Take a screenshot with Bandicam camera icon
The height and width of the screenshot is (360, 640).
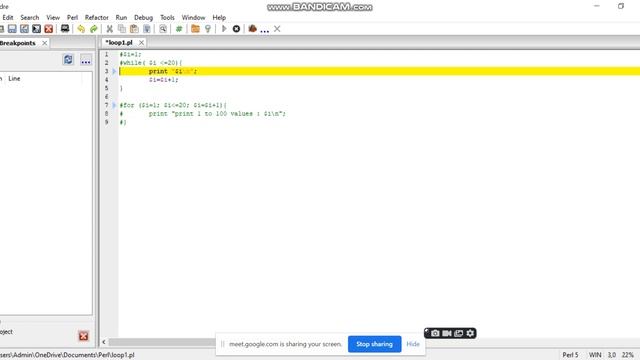point(436,333)
